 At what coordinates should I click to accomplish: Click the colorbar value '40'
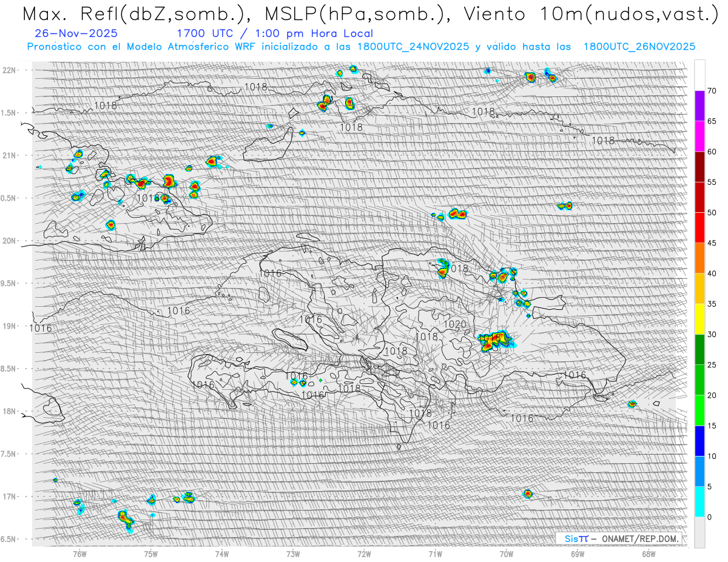(x=712, y=273)
